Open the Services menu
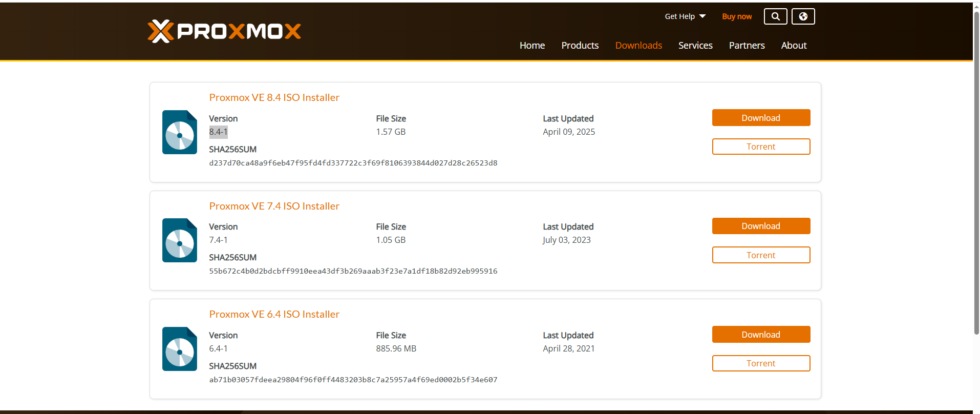Viewport: 980px width, 414px height. [695, 45]
